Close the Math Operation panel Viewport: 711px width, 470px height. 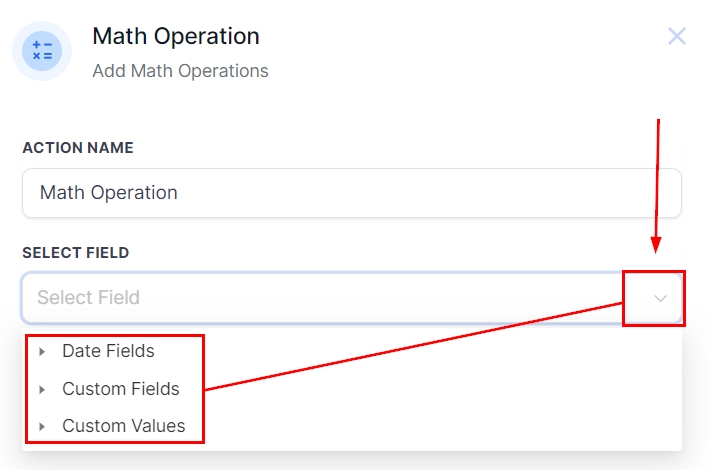677,37
